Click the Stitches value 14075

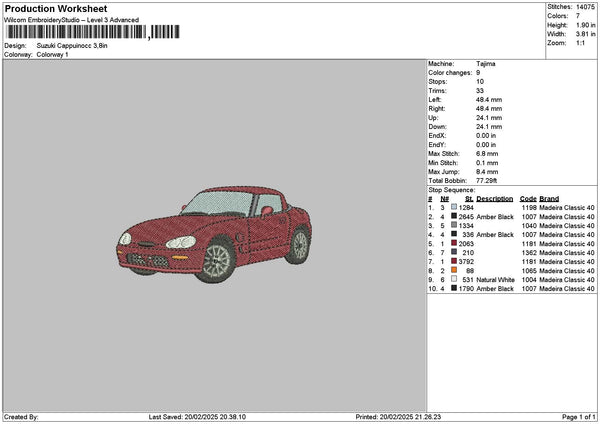tap(585, 7)
